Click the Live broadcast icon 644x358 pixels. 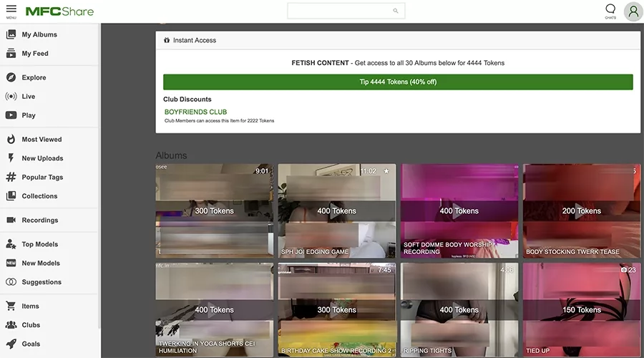coord(11,96)
